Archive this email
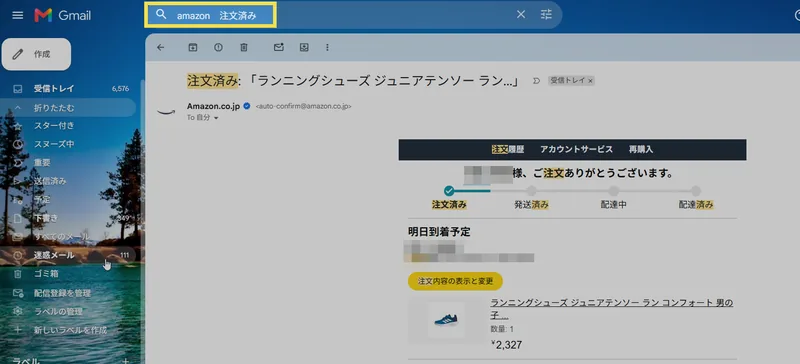This screenshot has height=364, width=800. click(192, 47)
